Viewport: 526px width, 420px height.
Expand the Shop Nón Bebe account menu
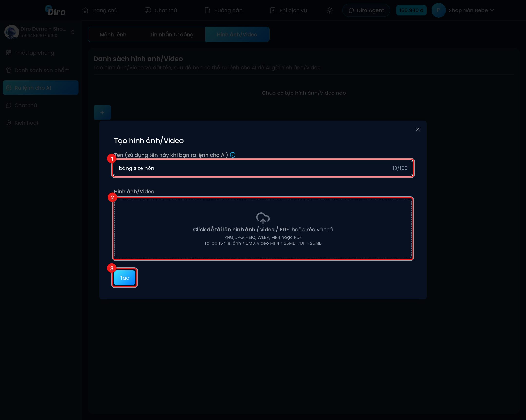(471, 10)
